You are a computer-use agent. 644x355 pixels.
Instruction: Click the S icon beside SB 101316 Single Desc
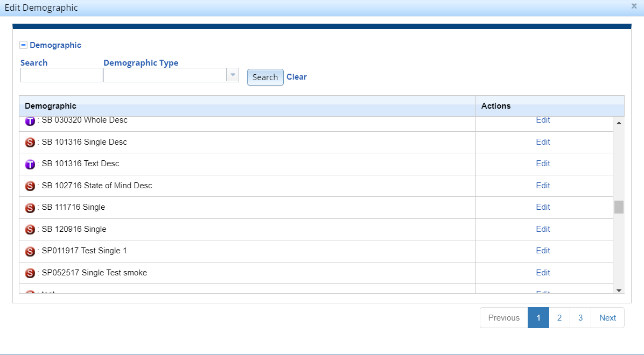pos(30,143)
